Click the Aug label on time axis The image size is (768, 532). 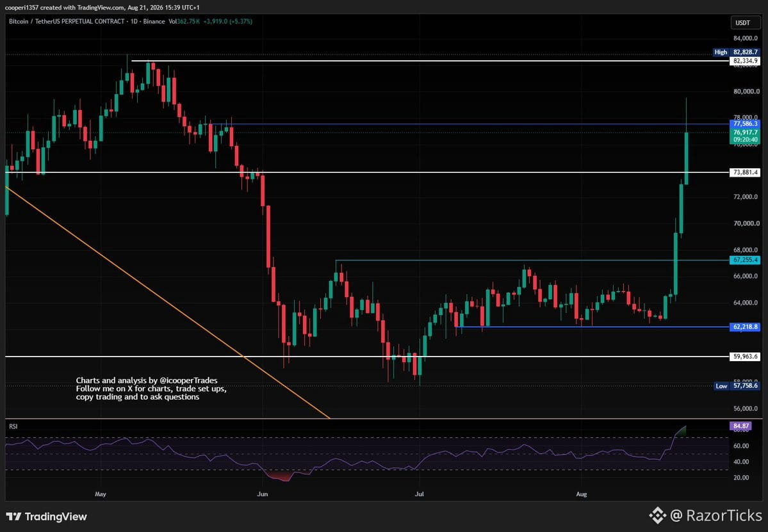582,494
